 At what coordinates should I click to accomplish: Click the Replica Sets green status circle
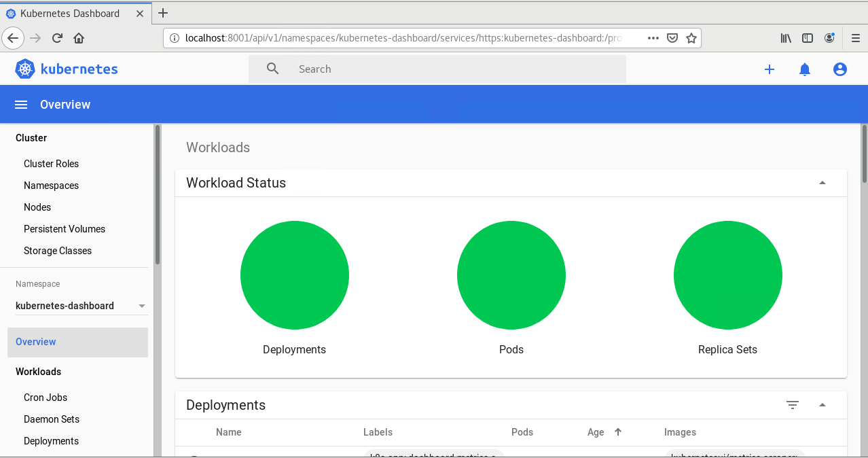click(x=728, y=275)
